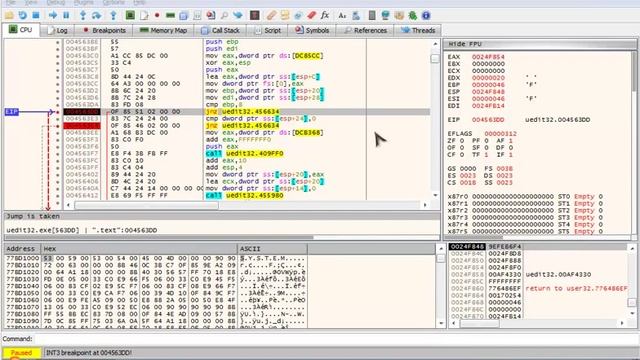Select the EFLAGS value 00000312
The height and width of the screenshot is (360, 640).
pyautogui.click(x=500, y=133)
